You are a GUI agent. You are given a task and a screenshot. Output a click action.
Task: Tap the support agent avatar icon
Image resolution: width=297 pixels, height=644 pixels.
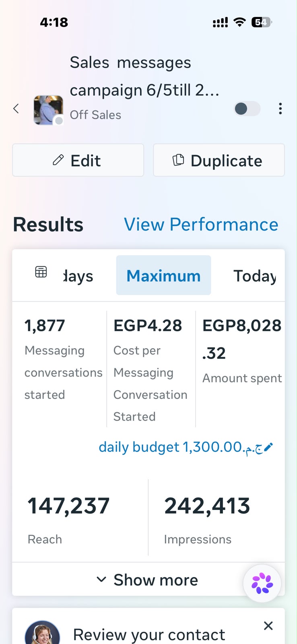click(x=42, y=633)
